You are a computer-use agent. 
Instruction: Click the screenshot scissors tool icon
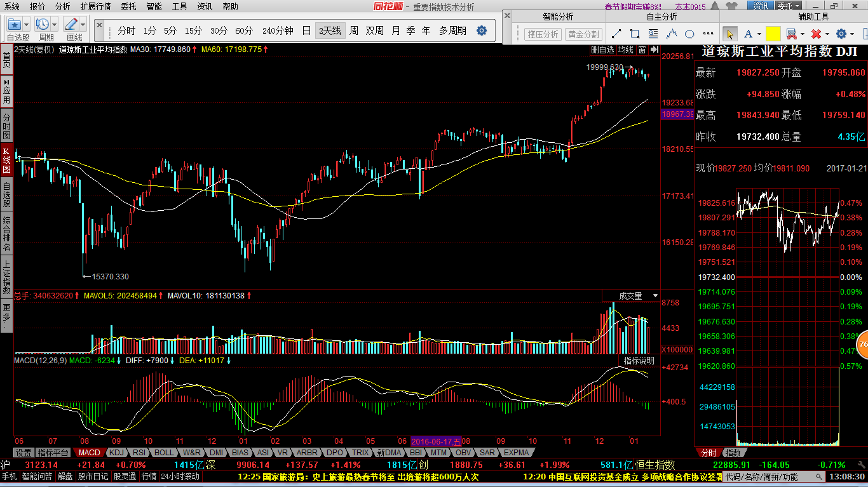(791, 34)
